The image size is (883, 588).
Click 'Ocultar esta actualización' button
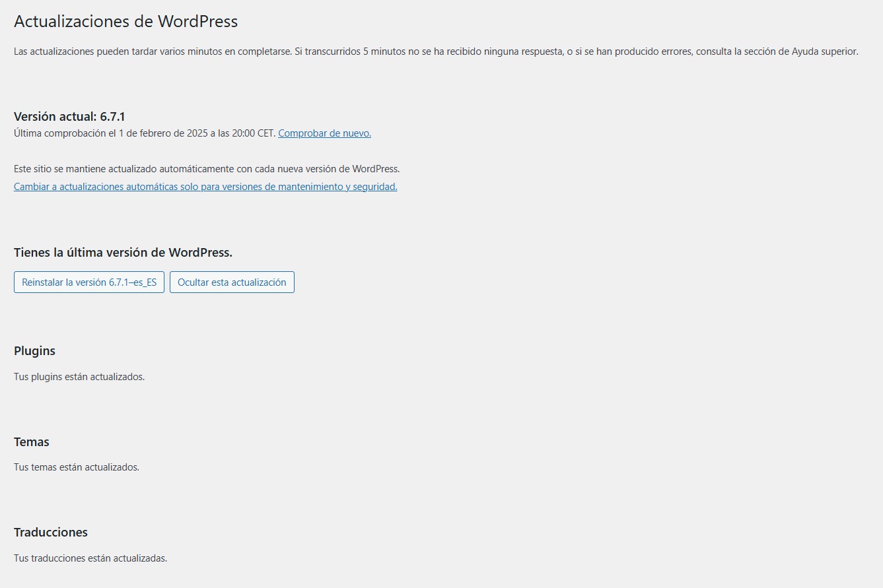[232, 282]
